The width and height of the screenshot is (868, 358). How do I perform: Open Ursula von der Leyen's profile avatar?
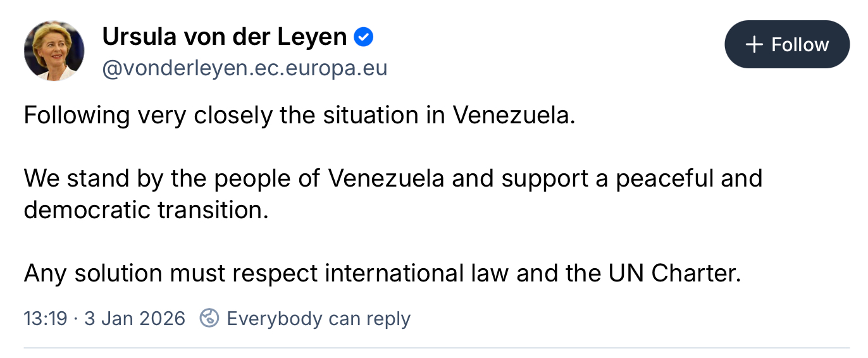coord(54,51)
